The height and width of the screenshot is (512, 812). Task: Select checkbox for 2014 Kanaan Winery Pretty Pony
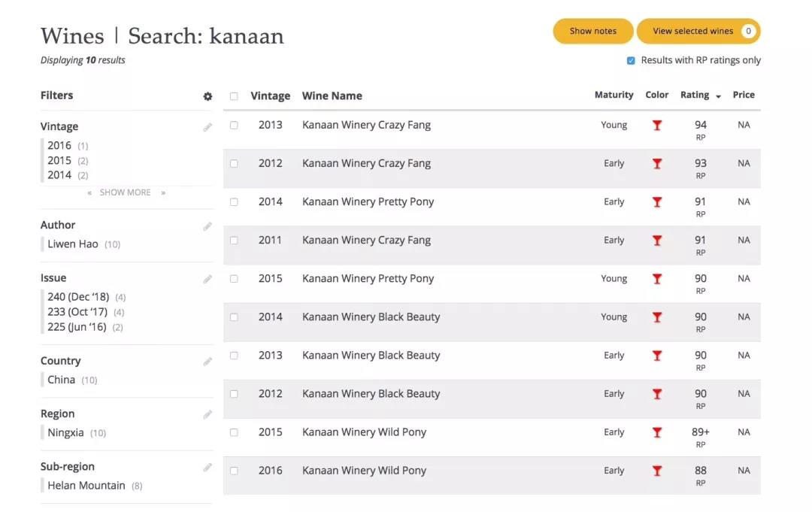point(234,202)
